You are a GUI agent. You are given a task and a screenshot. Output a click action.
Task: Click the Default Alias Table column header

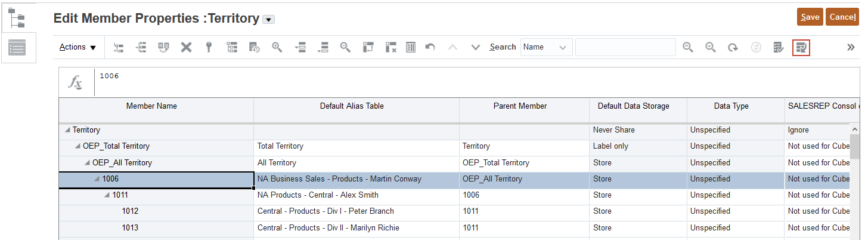click(x=356, y=110)
